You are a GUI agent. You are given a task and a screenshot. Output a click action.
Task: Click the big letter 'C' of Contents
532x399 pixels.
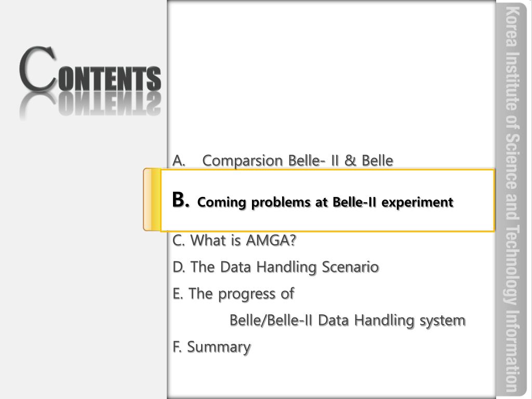coord(37,69)
